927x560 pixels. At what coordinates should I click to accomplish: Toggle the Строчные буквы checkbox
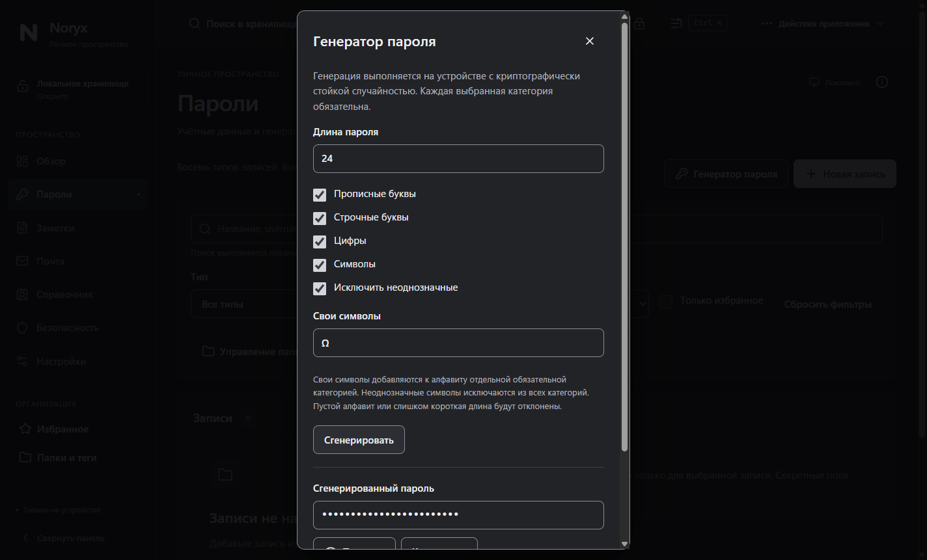(x=320, y=218)
